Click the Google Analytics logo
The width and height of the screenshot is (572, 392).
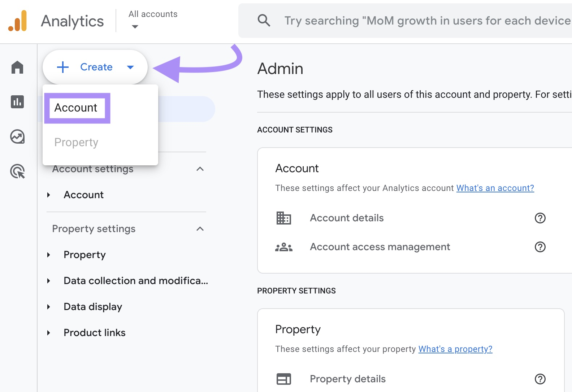pos(18,21)
